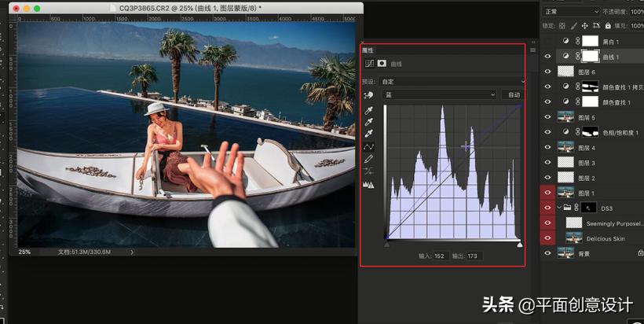The width and height of the screenshot is (644, 324).
Task: Pick the gray point eyedropper
Action: [x=369, y=122]
